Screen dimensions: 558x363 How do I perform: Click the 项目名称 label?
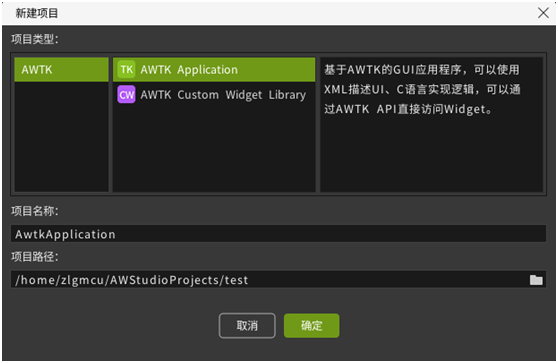click(x=35, y=211)
